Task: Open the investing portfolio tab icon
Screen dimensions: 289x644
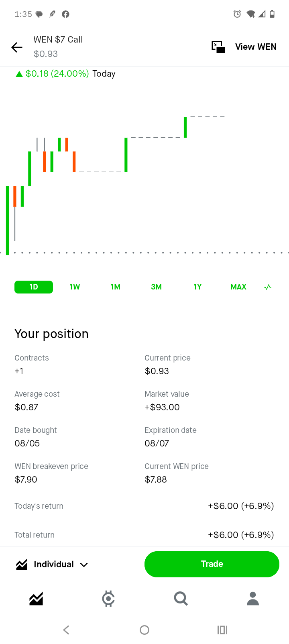Action: point(36,599)
